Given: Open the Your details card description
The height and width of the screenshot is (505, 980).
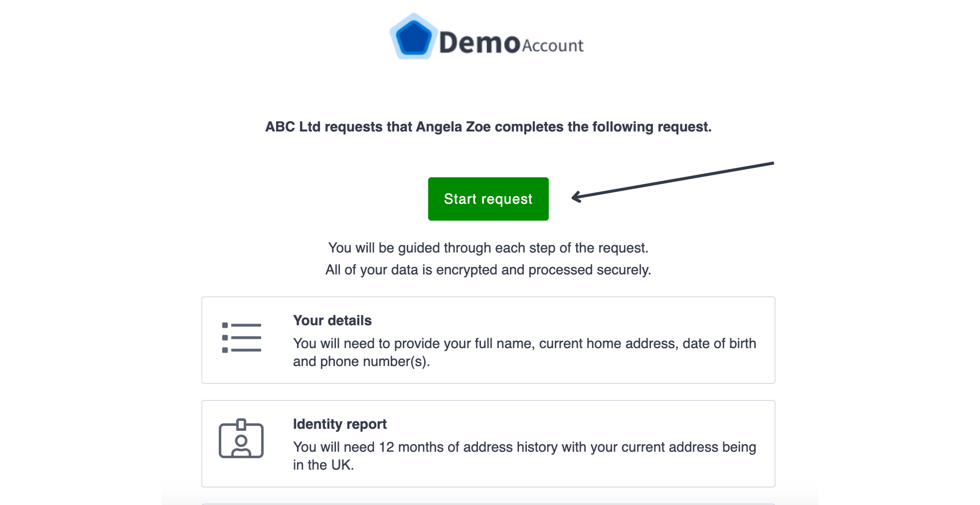Looking at the screenshot, I should (524, 352).
